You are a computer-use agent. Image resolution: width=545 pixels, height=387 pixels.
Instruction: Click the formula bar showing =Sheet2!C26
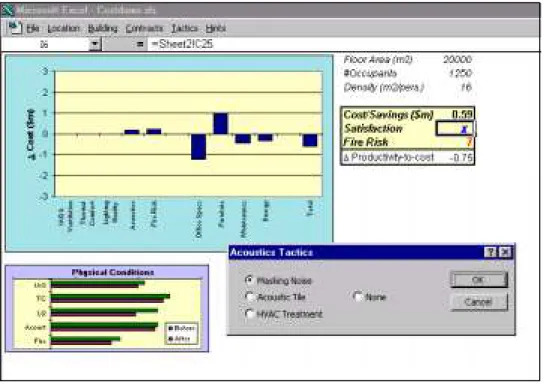tap(344, 44)
